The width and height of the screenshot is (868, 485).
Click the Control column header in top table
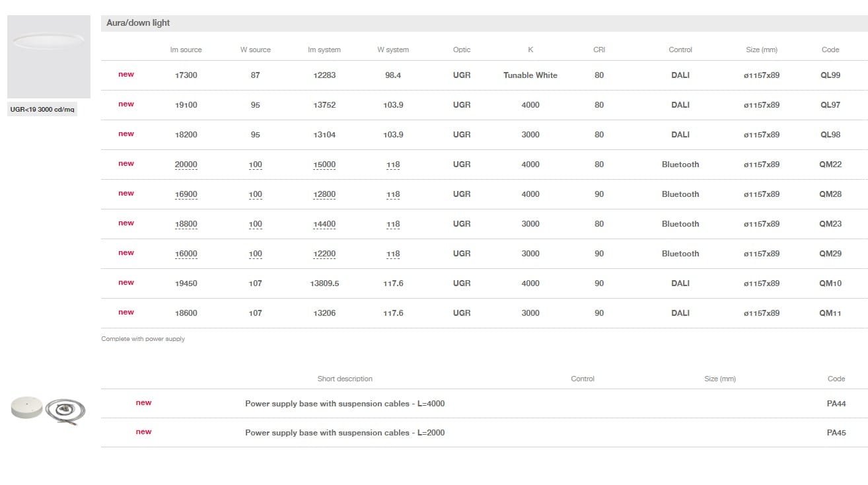(680, 50)
